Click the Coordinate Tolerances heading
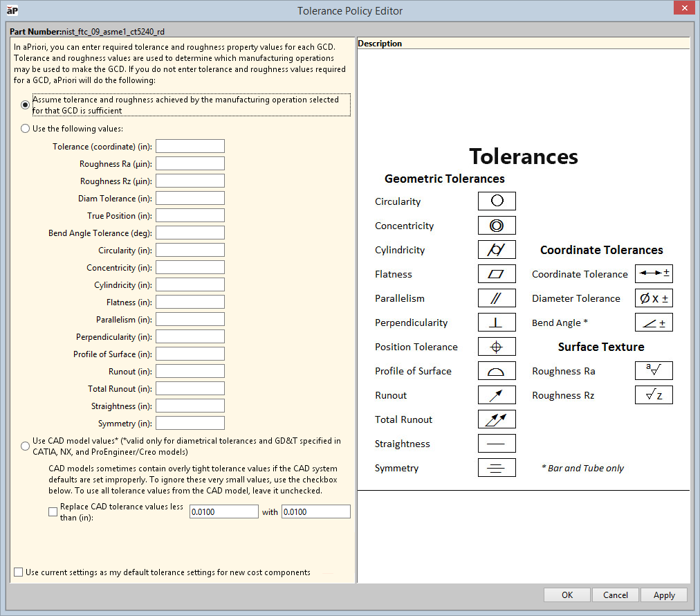The height and width of the screenshot is (616, 700). click(601, 250)
